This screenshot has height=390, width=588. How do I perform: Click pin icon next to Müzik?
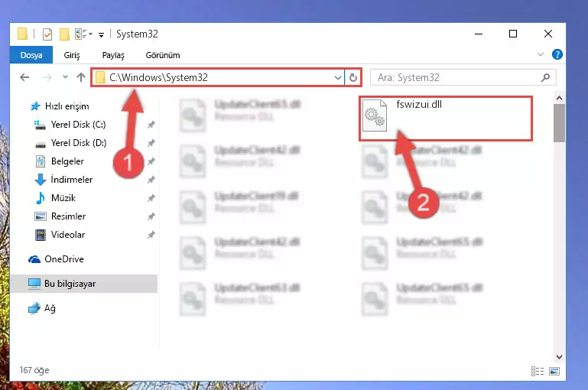point(151,198)
